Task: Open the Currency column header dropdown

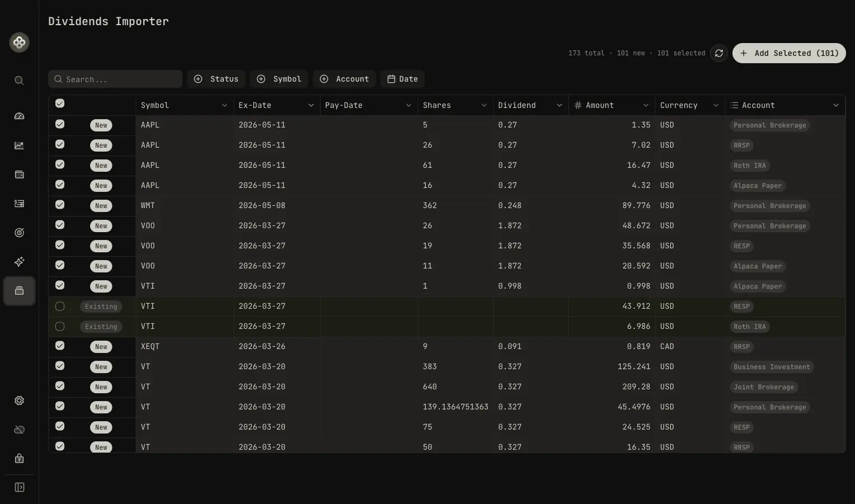Action: 716,105
